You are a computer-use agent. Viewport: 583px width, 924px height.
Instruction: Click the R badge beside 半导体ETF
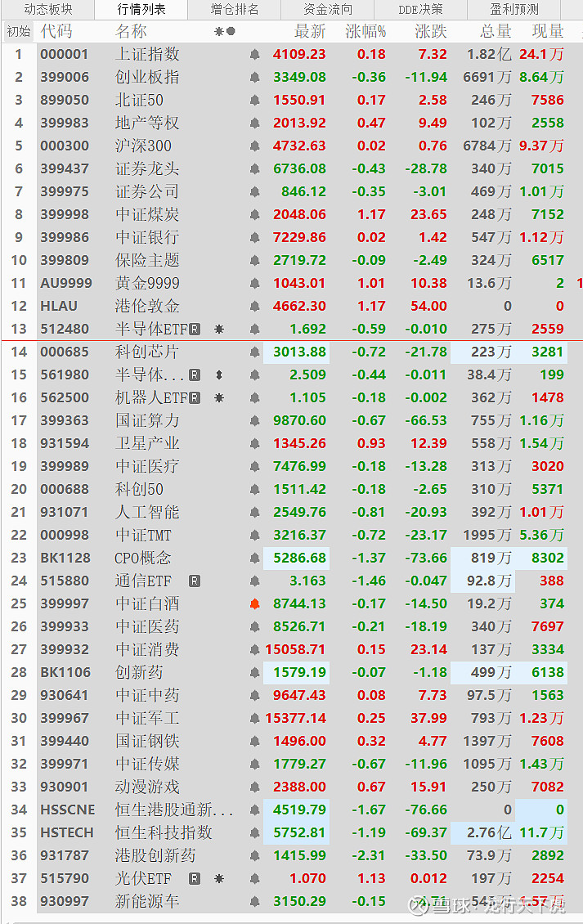(195, 330)
